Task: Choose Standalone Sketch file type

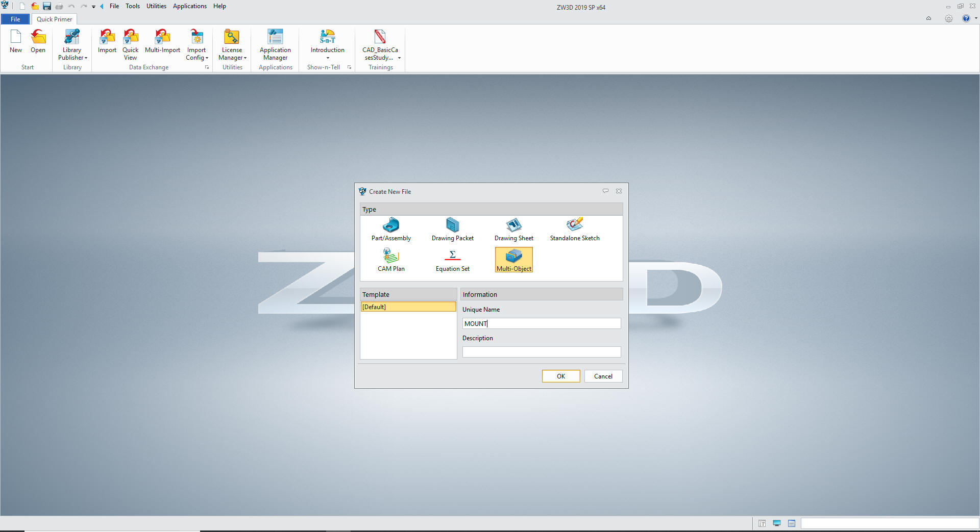Action: tap(575, 230)
